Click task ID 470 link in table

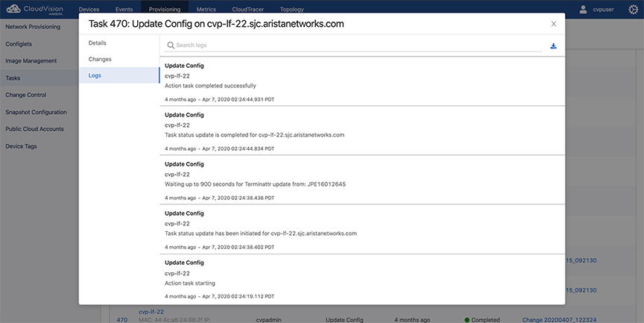pyautogui.click(x=122, y=320)
